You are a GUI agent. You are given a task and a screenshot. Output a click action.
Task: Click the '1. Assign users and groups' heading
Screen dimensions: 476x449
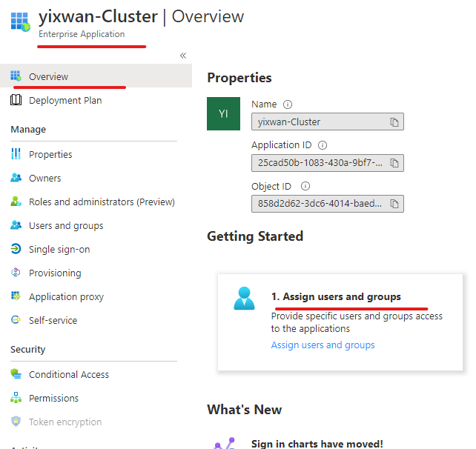[336, 296]
